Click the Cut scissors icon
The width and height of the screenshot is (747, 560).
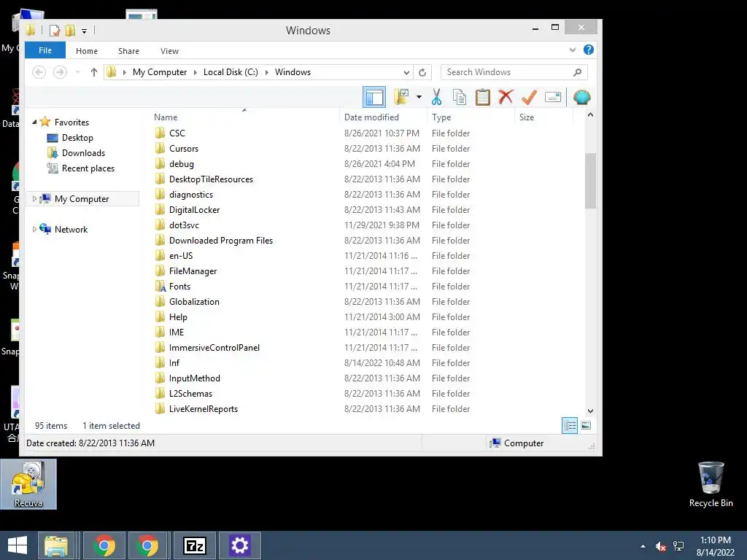(x=436, y=97)
